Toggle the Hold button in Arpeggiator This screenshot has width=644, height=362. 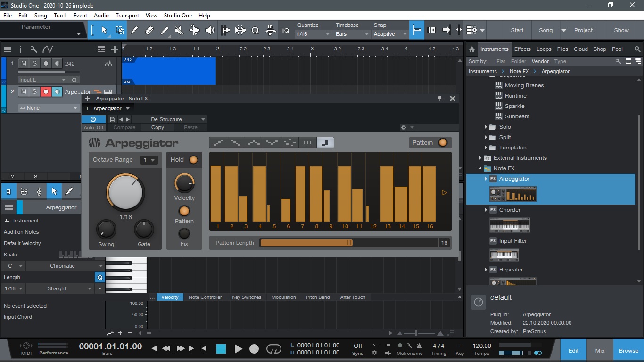(x=193, y=160)
